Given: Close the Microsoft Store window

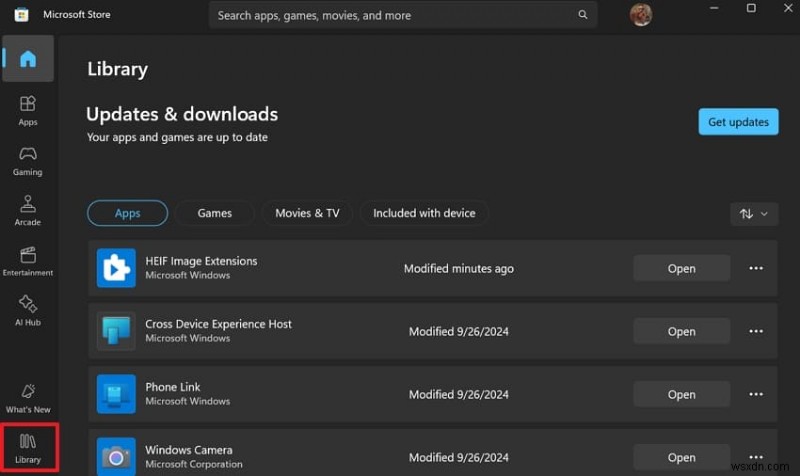Looking at the screenshot, I should pos(788,8).
